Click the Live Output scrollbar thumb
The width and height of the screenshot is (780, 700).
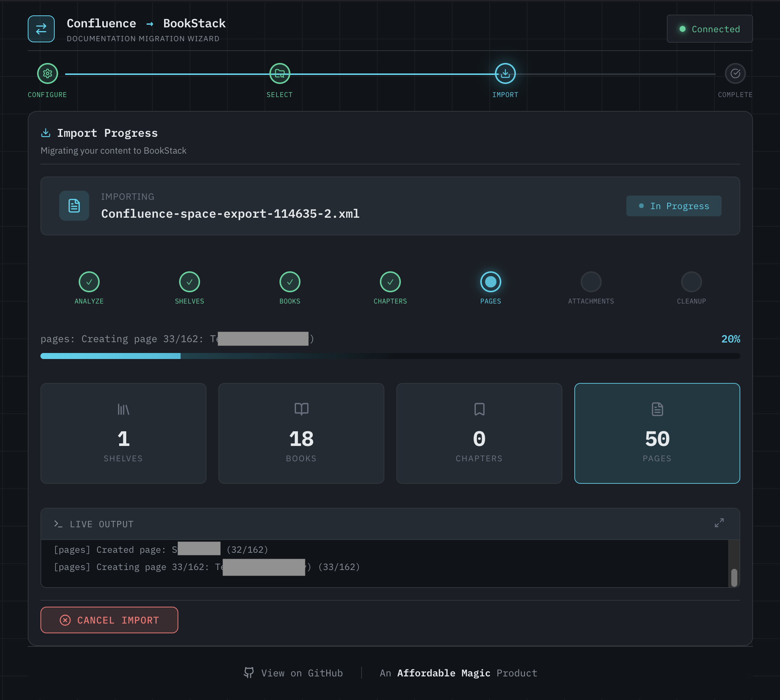(x=734, y=577)
